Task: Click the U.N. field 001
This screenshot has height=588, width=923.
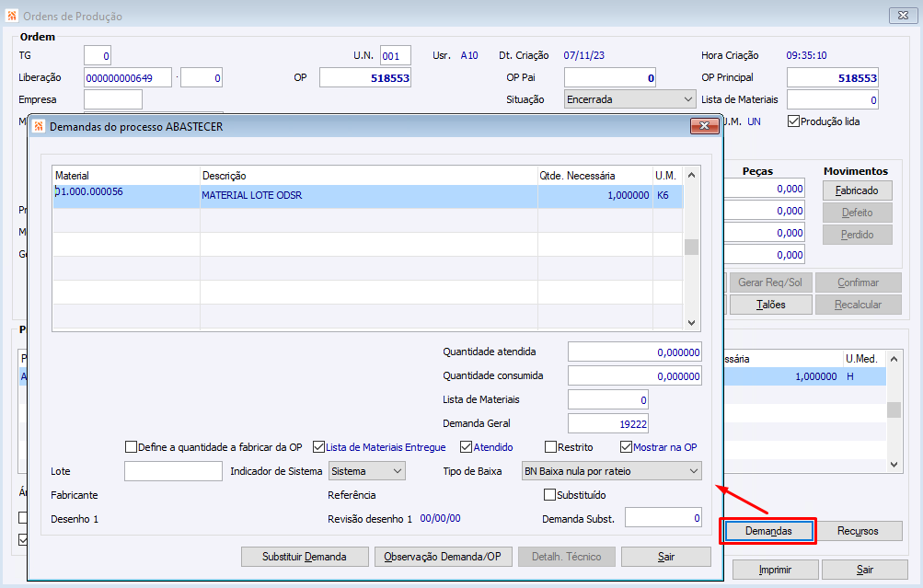Action: pos(395,56)
